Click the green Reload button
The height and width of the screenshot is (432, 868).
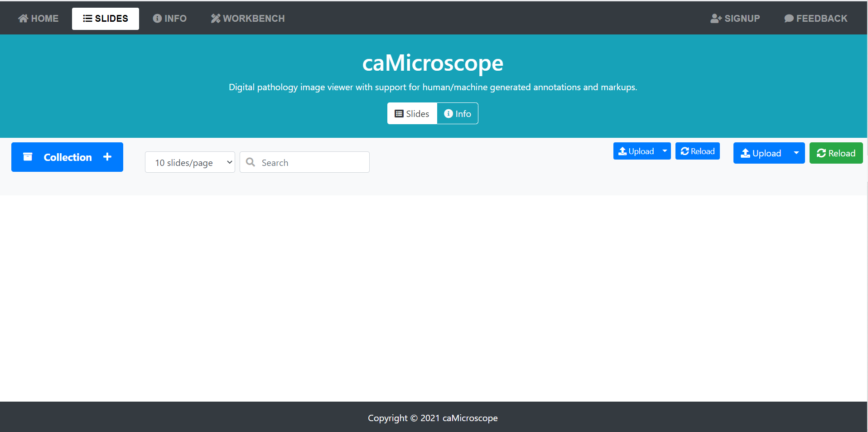tap(836, 153)
